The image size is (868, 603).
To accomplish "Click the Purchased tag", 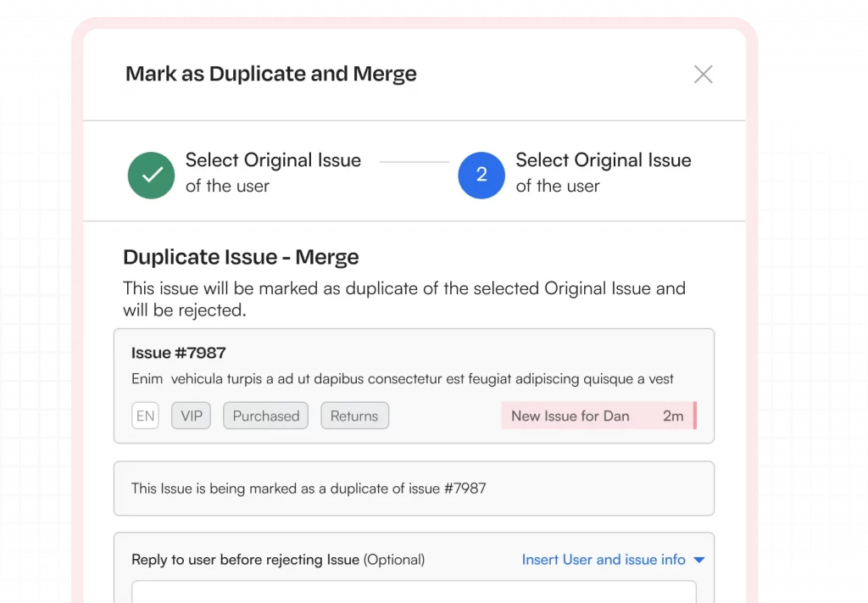I will pyautogui.click(x=265, y=416).
